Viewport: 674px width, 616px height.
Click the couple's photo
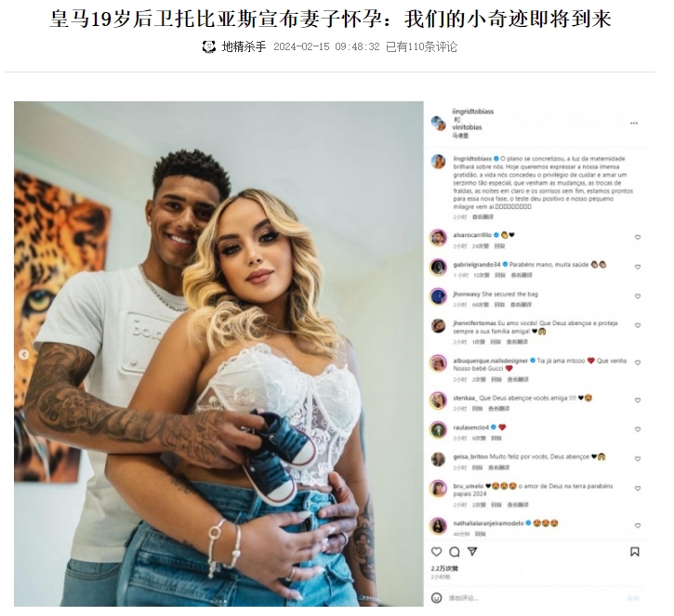click(x=218, y=354)
